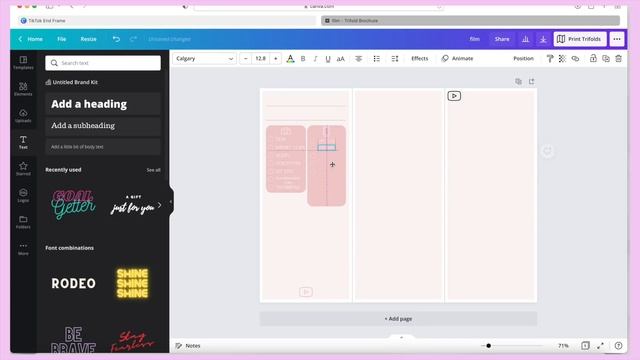Toggle bold formatting
640x360 pixels.
(303, 59)
